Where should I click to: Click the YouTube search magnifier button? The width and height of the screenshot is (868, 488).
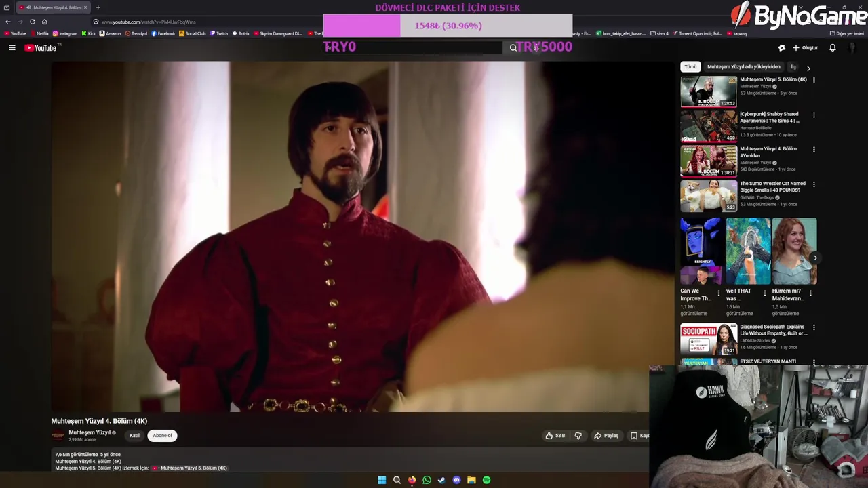[513, 47]
